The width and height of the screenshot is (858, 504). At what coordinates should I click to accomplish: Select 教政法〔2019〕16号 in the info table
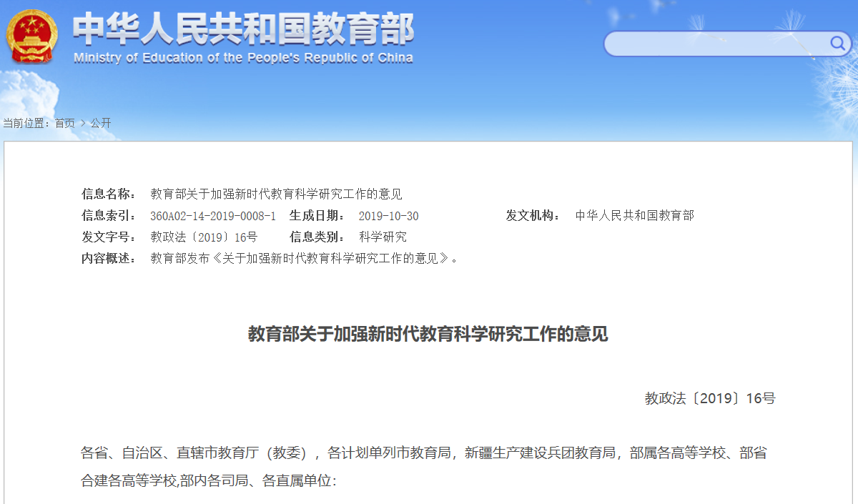click(x=204, y=237)
